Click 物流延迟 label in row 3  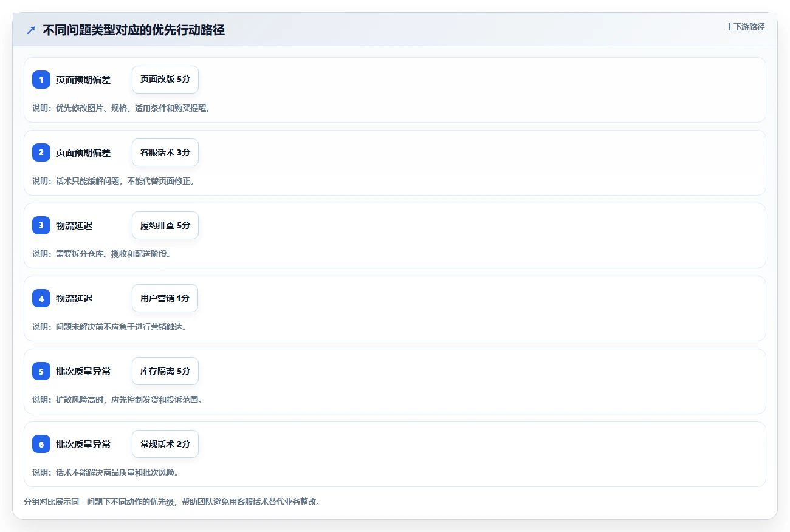pos(74,225)
